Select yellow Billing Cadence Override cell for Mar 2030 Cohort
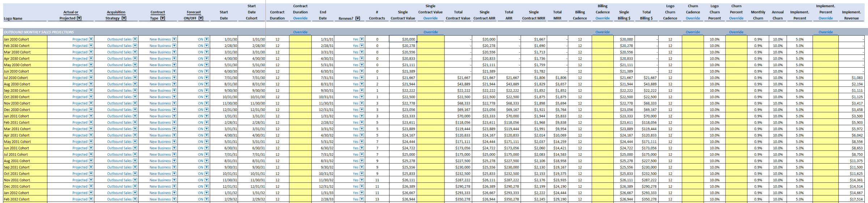Screen dimensions: 868x203 (x=603, y=52)
